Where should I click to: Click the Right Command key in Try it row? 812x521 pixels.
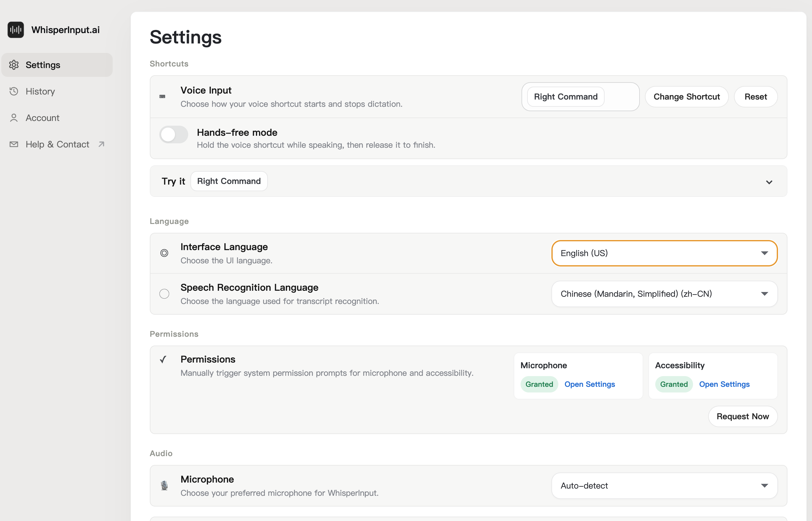pos(229,181)
